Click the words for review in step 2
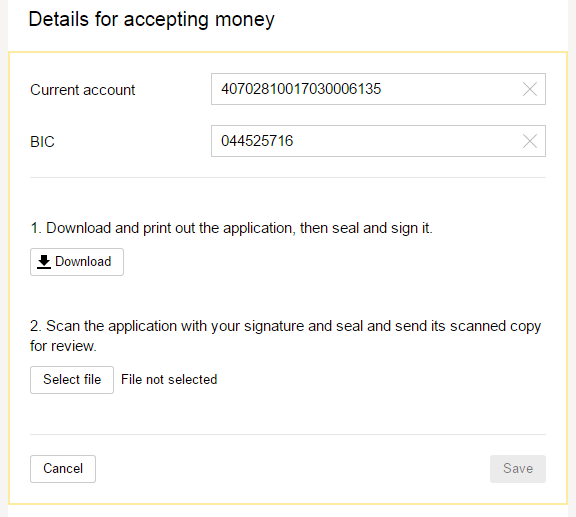 (63, 346)
